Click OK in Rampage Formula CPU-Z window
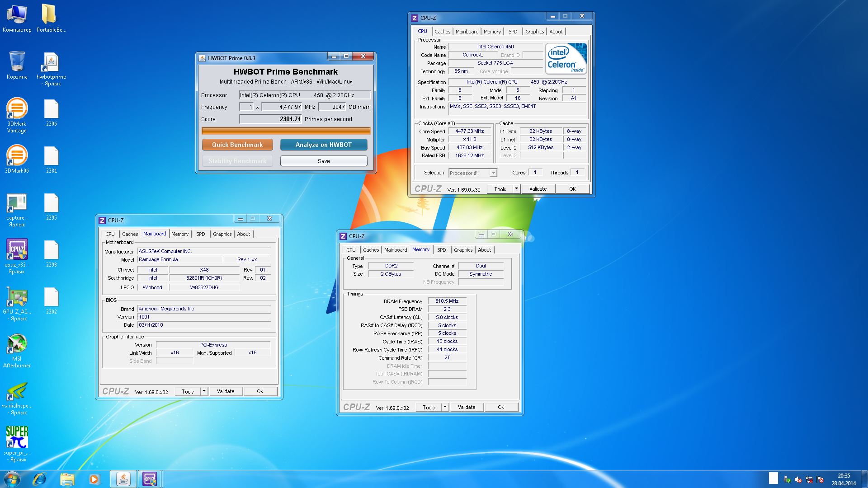 260,391
